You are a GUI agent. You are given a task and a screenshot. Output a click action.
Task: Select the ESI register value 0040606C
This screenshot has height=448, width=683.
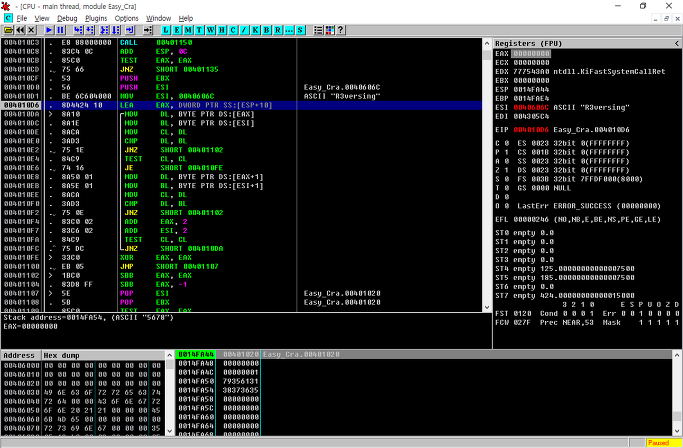pos(531,107)
